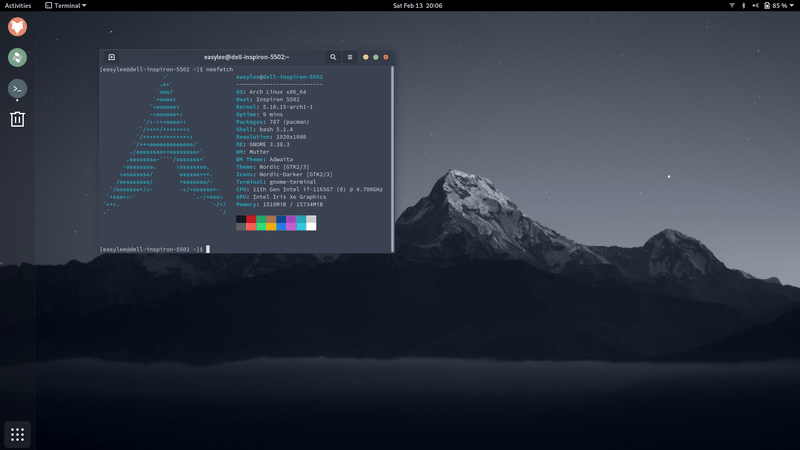Click the battery icon in top bar

(767, 6)
